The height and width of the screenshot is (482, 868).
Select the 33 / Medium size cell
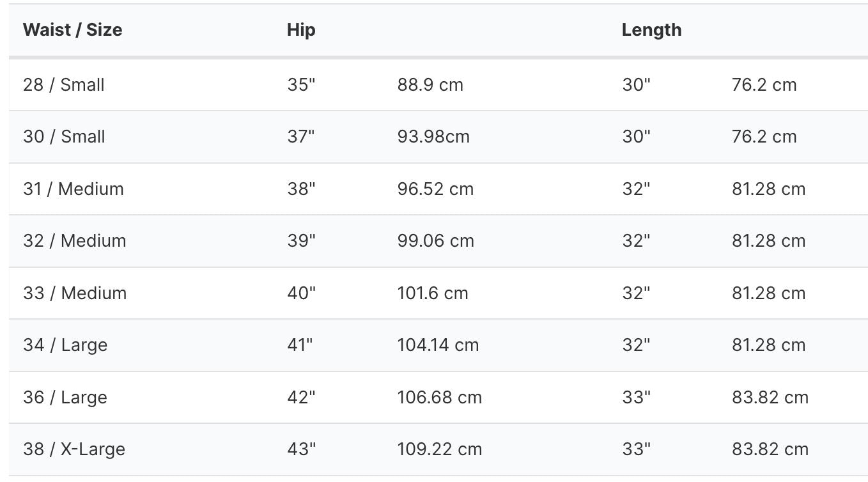(75, 293)
